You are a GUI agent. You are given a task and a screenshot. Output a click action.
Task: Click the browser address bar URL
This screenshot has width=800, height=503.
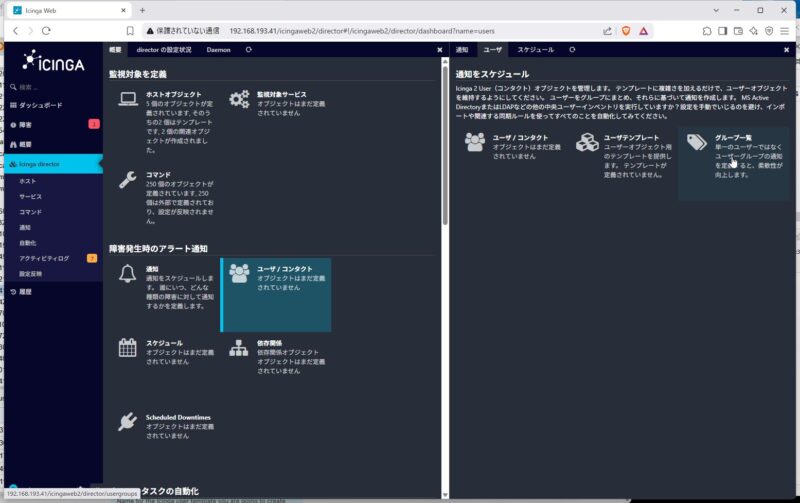tap(362, 31)
